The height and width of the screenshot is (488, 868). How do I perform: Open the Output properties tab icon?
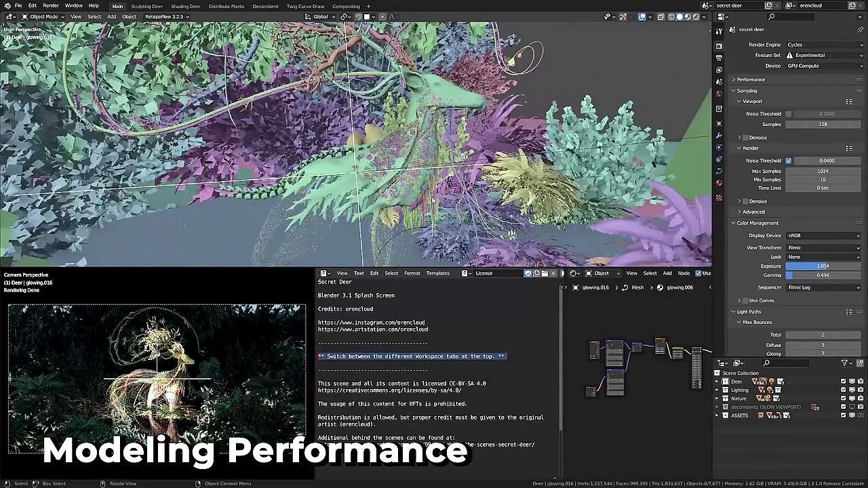719,58
